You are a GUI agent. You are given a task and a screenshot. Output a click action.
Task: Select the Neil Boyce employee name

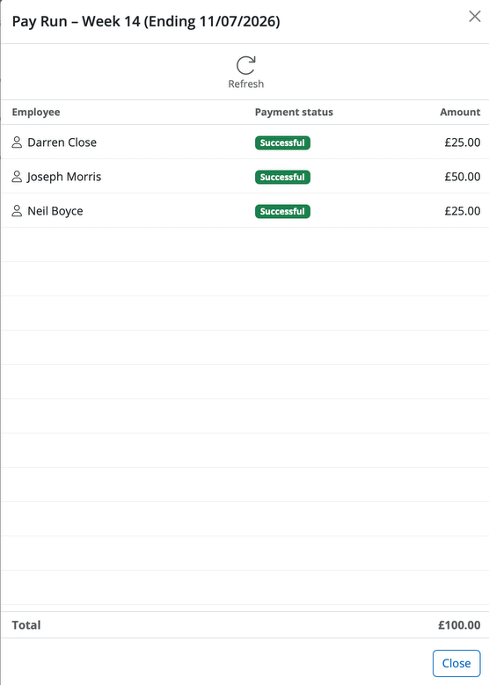pyautogui.click(x=55, y=211)
